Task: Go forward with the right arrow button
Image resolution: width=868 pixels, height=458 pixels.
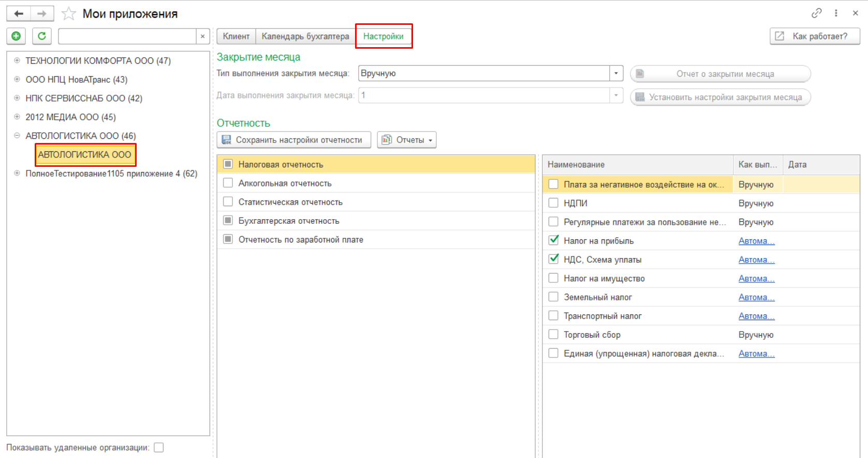Action: click(42, 13)
